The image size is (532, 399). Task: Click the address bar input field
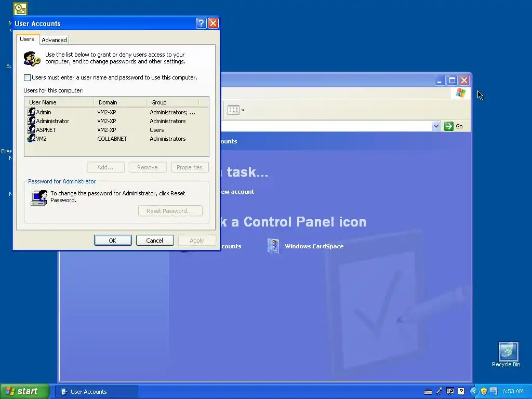(327, 126)
